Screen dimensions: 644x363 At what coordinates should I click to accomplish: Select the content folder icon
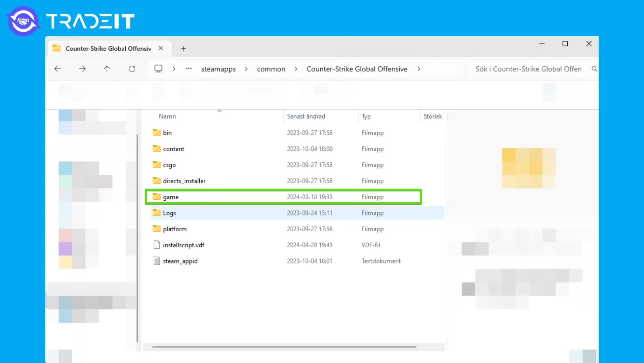(x=157, y=148)
